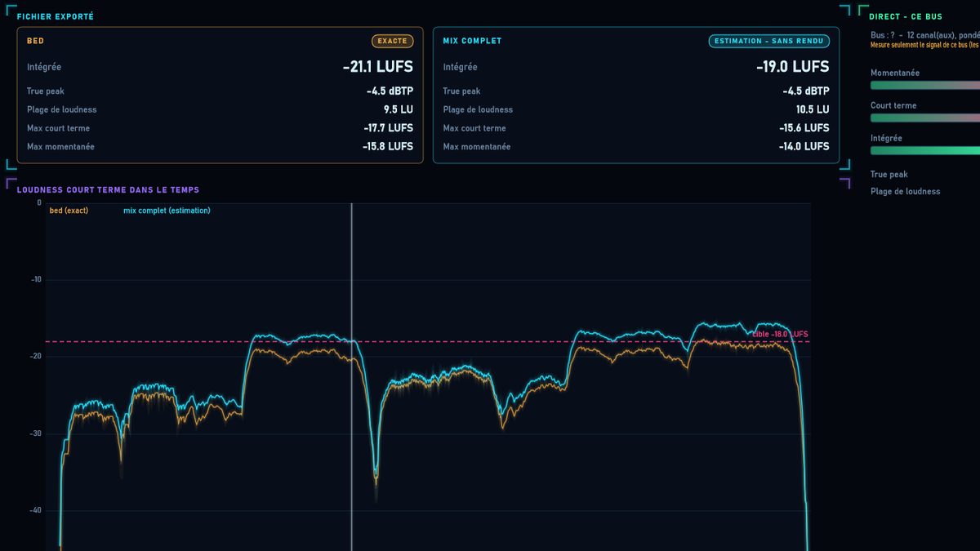The width and height of the screenshot is (980, 551).
Task: Select the -21.1 LUFS integrated value
Action: click(x=378, y=67)
